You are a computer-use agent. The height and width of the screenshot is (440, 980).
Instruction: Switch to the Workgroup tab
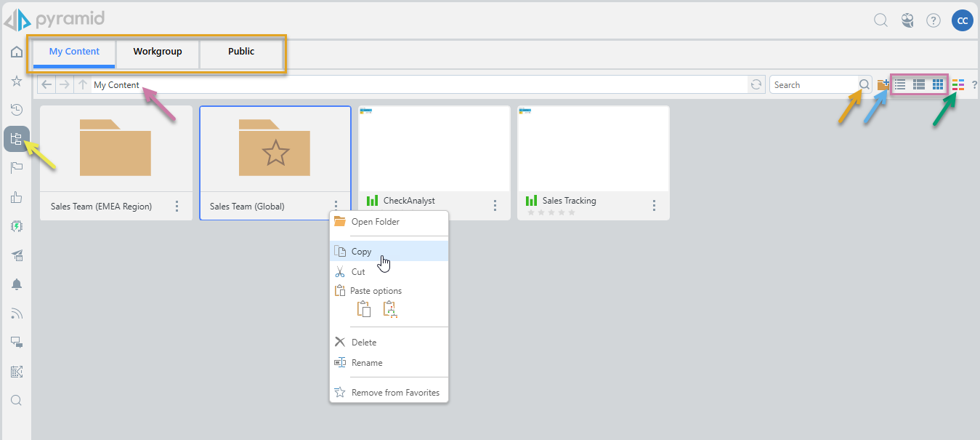click(158, 52)
